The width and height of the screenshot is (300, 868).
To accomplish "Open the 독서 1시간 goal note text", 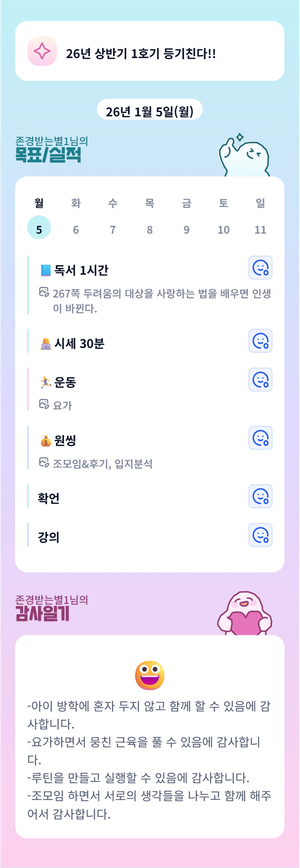I will tap(161, 301).
